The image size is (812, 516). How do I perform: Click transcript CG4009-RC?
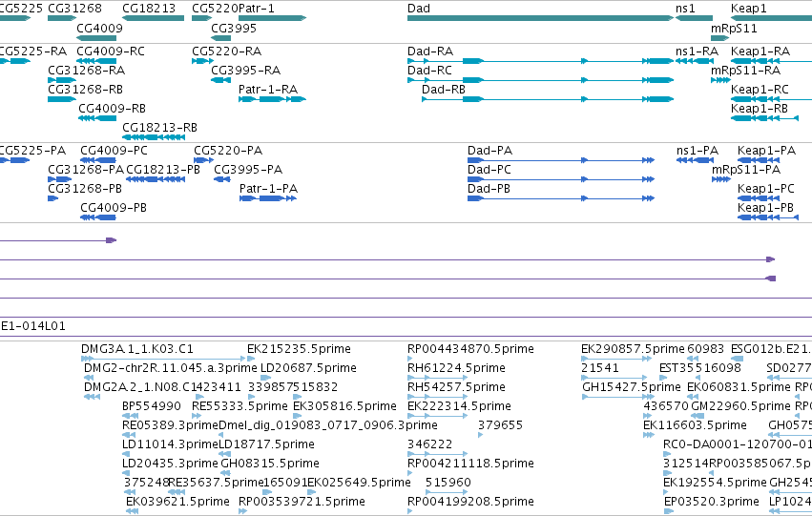coord(96,61)
